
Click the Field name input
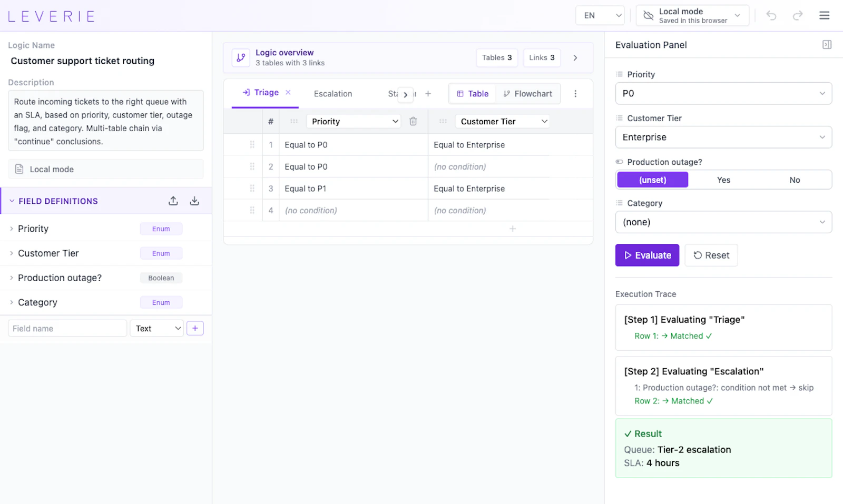[x=67, y=328]
